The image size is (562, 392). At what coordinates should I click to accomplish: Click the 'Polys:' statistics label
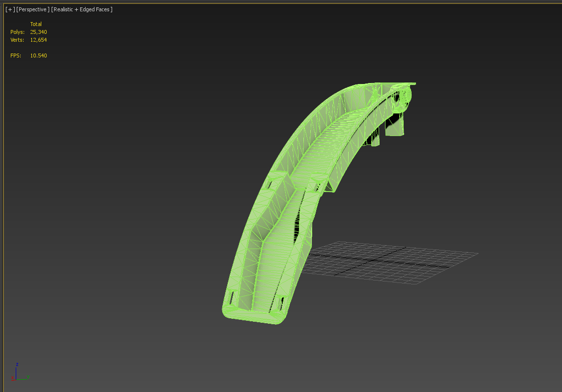coord(17,32)
